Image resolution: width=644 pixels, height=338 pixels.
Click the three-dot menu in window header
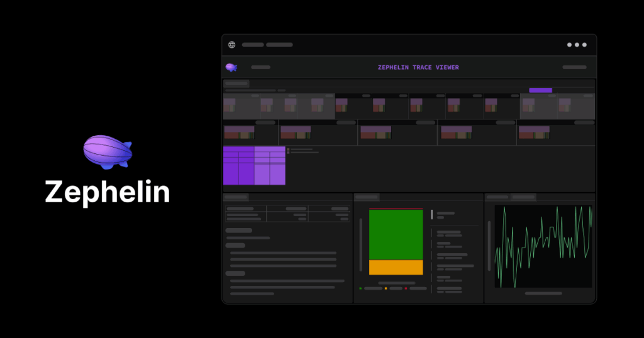[x=577, y=45]
